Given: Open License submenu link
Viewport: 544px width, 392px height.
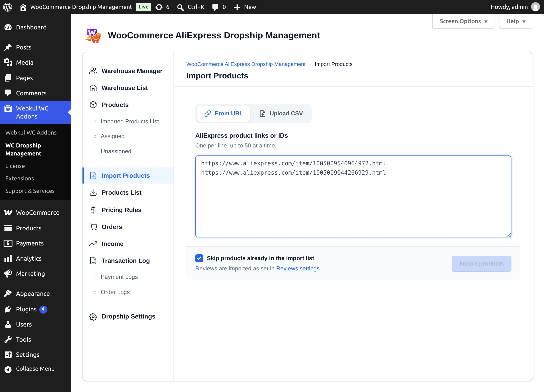Looking at the screenshot, I should coord(15,166).
